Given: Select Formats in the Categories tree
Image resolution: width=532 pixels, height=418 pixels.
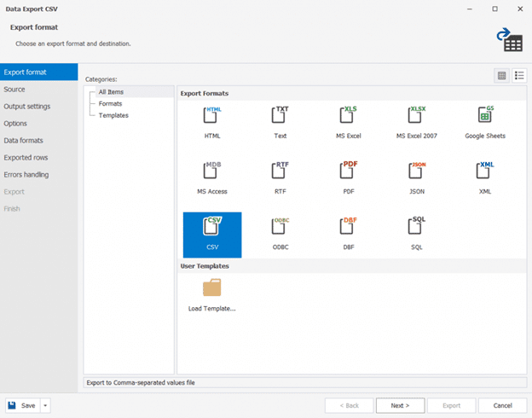Looking at the screenshot, I should point(110,103).
